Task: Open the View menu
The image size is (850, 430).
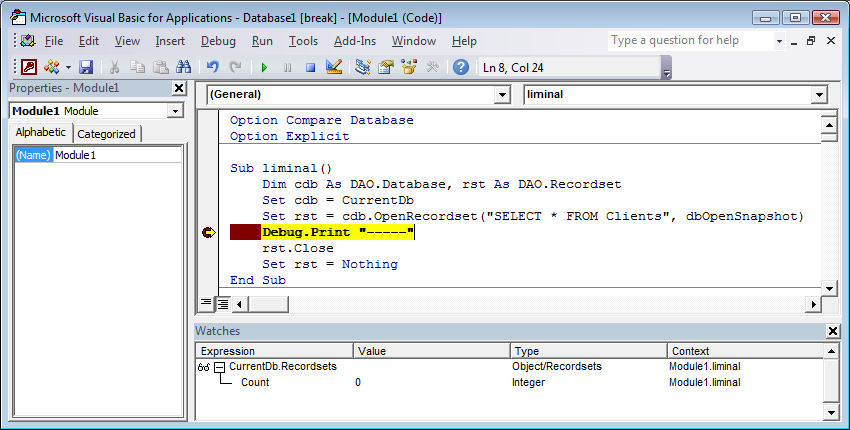Action: pyautogui.click(x=127, y=41)
